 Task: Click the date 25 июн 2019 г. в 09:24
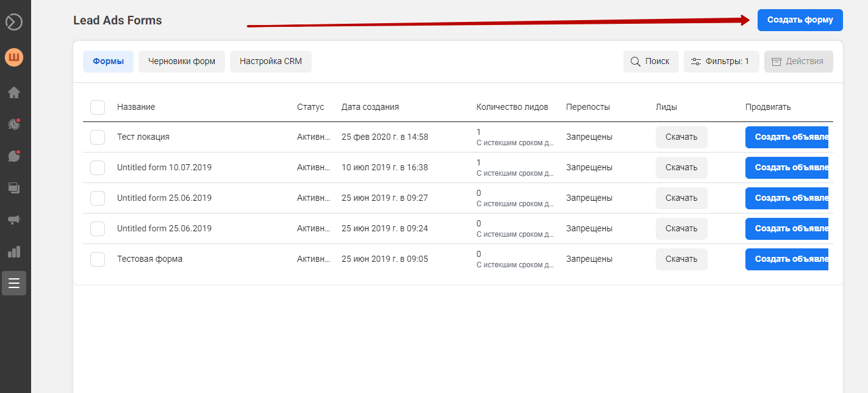(x=385, y=229)
